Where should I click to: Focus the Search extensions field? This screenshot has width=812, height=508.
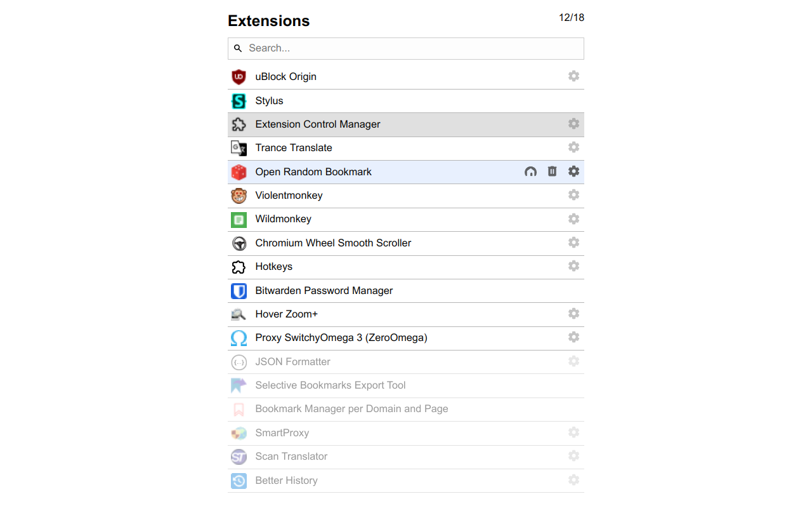(406, 48)
